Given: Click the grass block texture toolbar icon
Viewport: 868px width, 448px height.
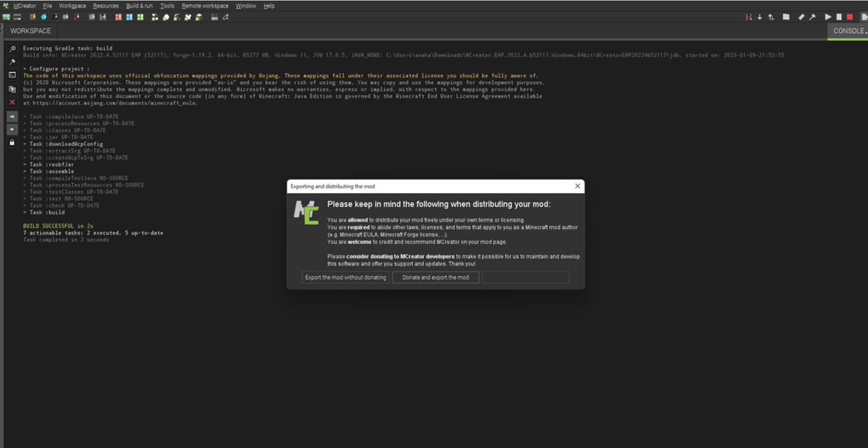Looking at the screenshot, I should coord(33,17).
